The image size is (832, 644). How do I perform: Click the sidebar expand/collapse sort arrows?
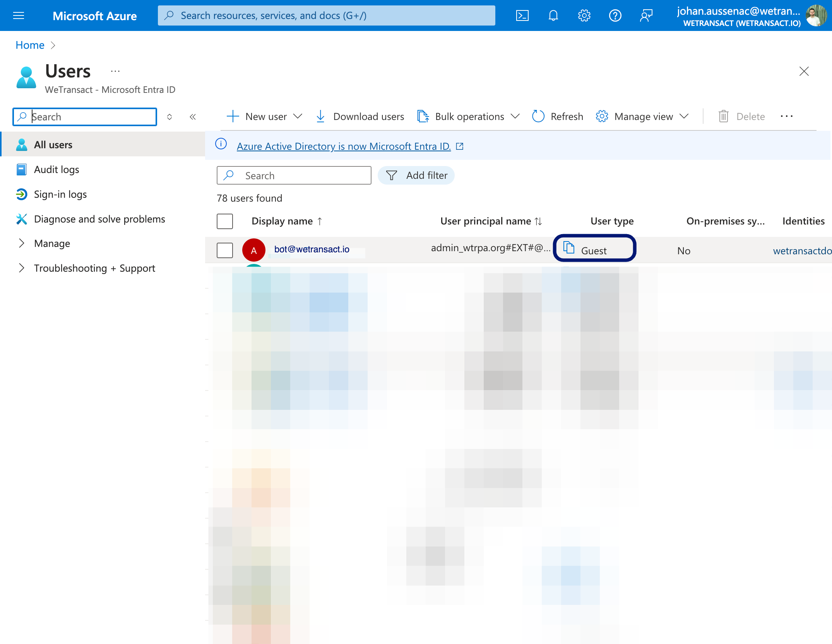pyautogui.click(x=169, y=116)
